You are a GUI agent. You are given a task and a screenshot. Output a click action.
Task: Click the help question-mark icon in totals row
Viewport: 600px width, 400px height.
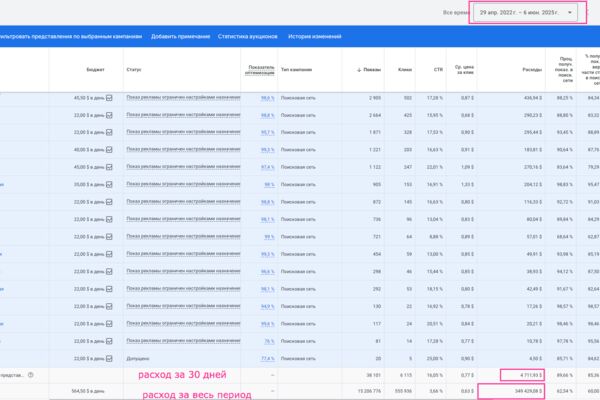click(x=31, y=375)
